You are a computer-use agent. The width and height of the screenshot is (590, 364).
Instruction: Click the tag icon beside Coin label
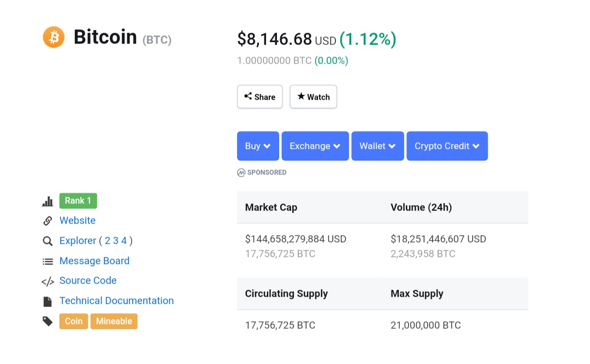coord(48,321)
